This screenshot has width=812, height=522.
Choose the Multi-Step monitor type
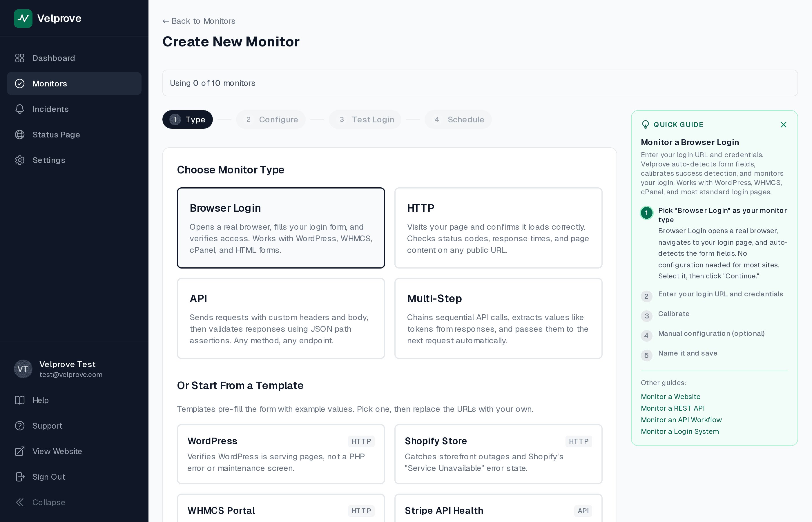(498, 318)
